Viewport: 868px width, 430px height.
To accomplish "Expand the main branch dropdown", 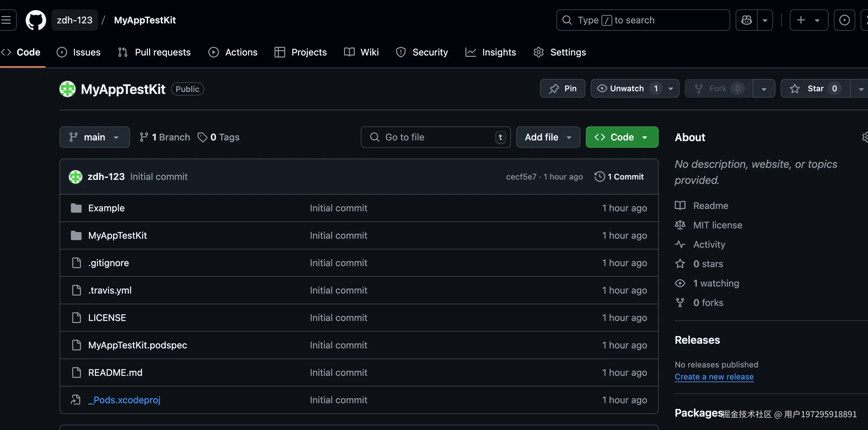I will pos(94,137).
